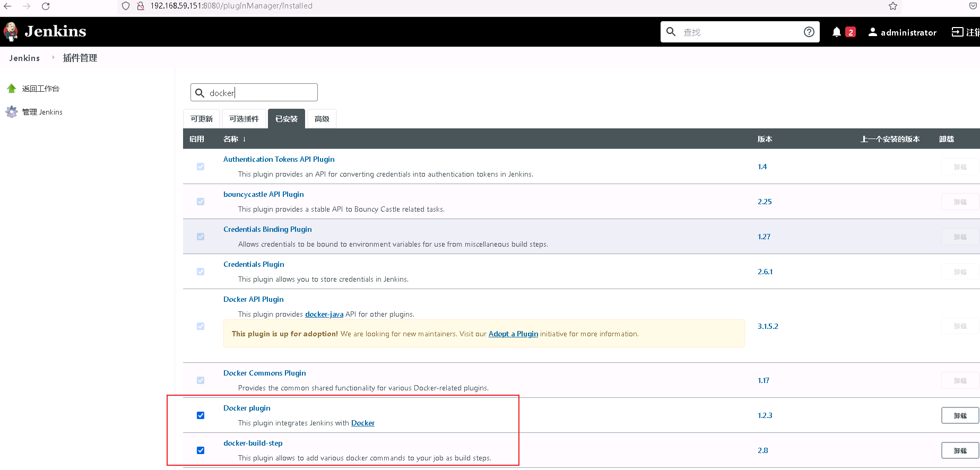Click the 插件管理 breadcrumb link

(x=80, y=58)
